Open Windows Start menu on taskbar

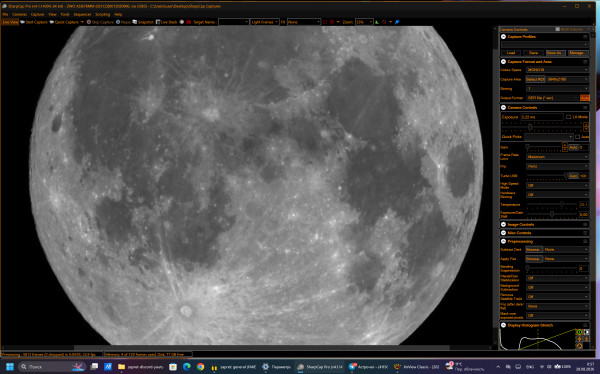coord(10,367)
